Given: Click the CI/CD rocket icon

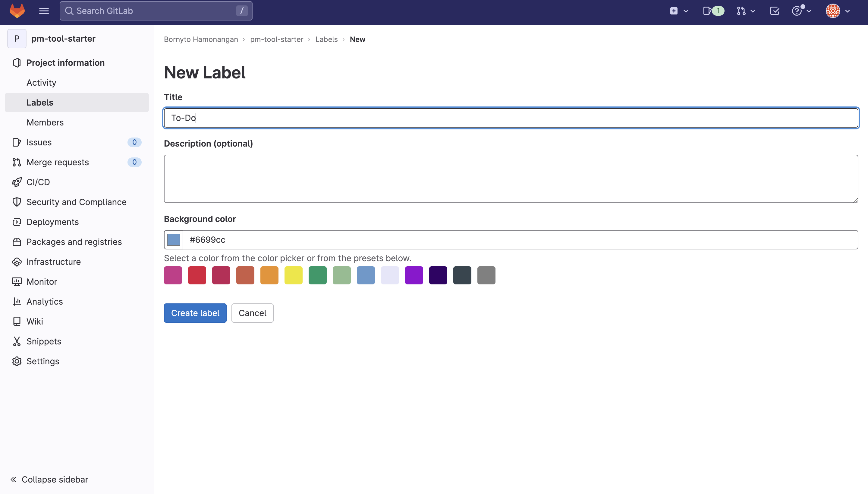Looking at the screenshot, I should click(17, 182).
